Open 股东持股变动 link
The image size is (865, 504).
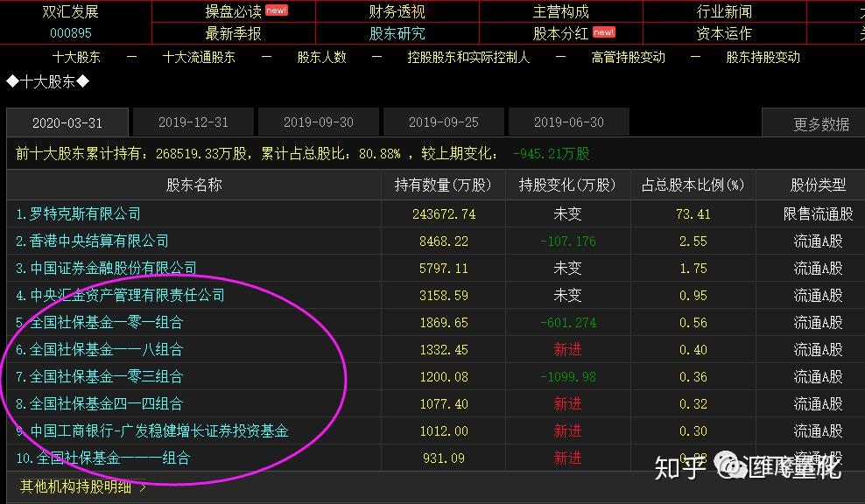[x=763, y=58]
